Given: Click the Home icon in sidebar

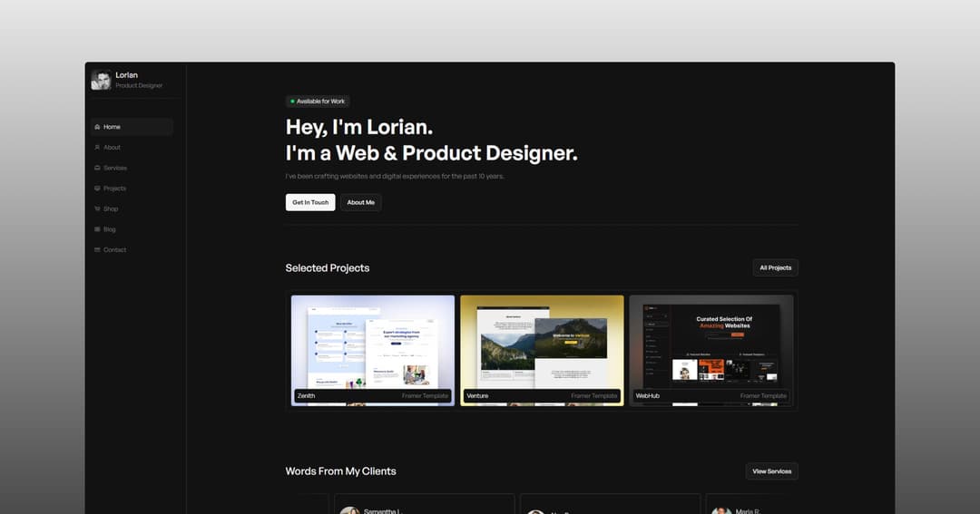Looking at the screenshot, I should (x=97, y=127).
